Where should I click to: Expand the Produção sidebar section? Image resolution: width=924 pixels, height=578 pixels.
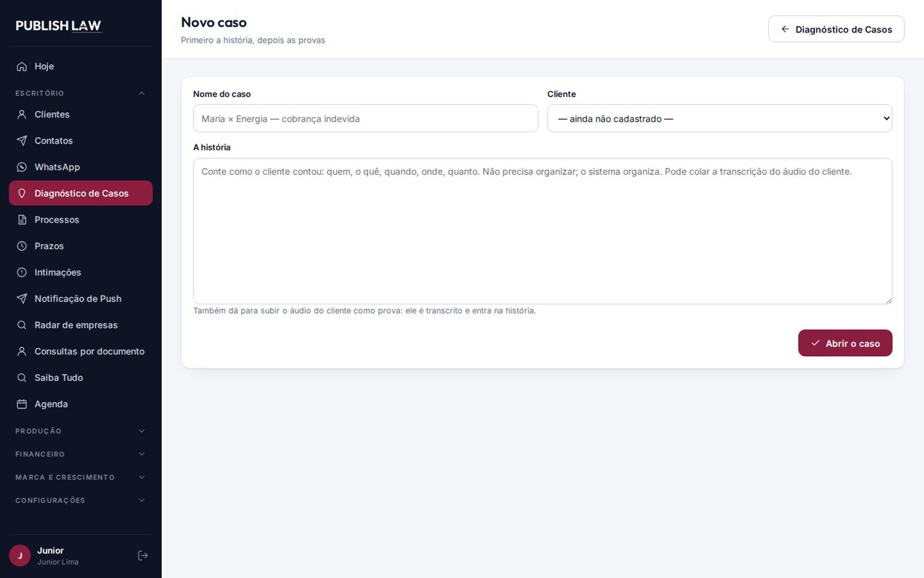[81, 431]
